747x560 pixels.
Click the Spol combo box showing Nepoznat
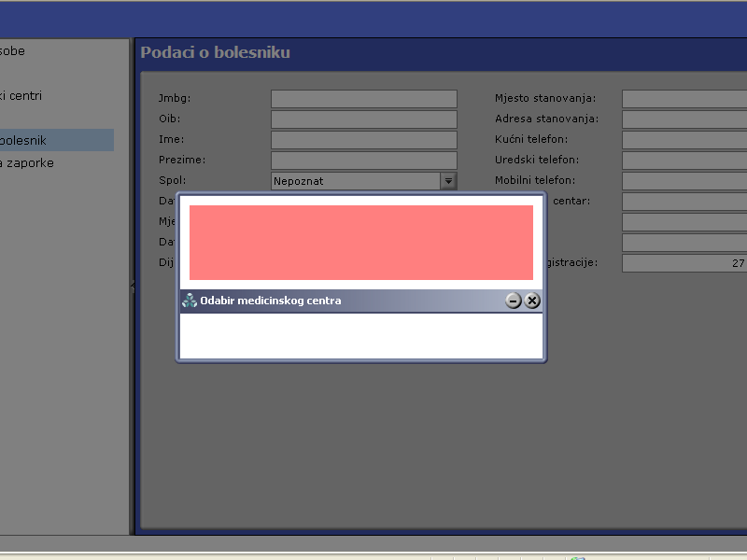pyautogui.click(x=355, y=181)
